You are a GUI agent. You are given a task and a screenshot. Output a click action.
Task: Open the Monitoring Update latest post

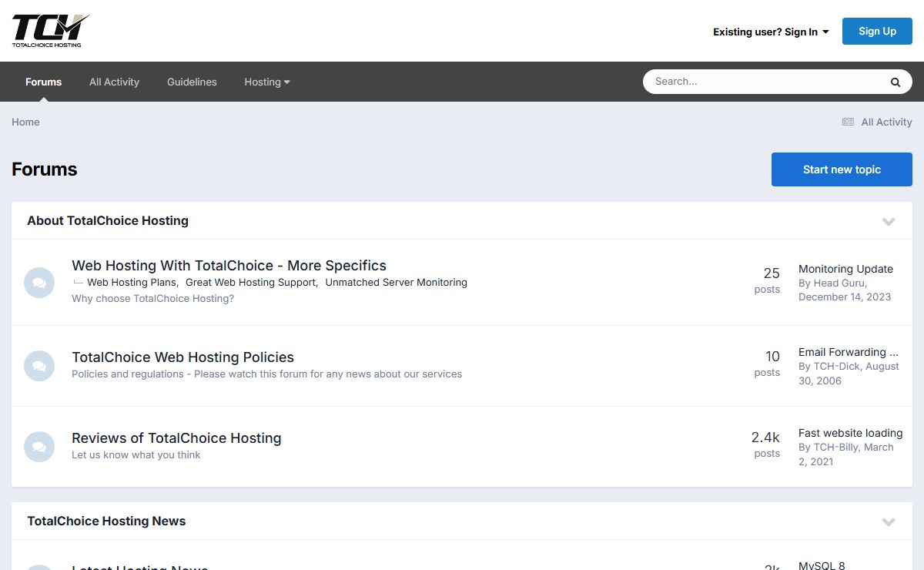(845, 269)
